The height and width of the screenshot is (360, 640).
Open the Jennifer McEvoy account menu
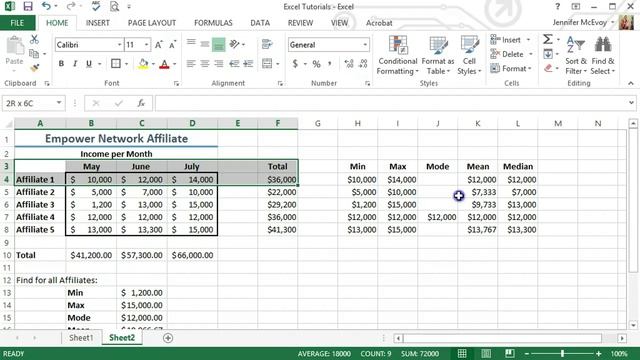pos(583,22)
